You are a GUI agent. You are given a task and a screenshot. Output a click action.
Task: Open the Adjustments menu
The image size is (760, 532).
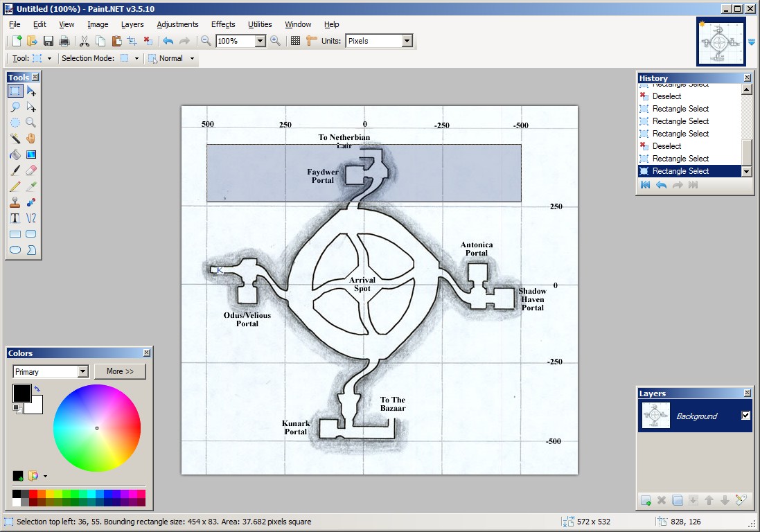(177, 24)
